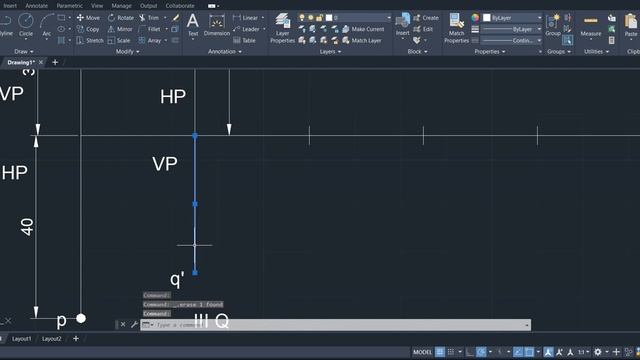Click the Measure tool
640x360 pixels.
[591, 26]
